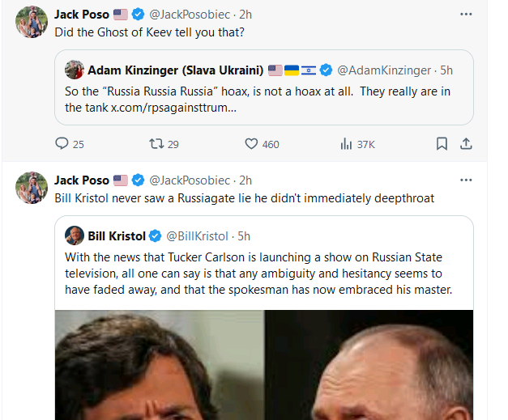Like the Ghost of Keev tweet

(251, 144)
